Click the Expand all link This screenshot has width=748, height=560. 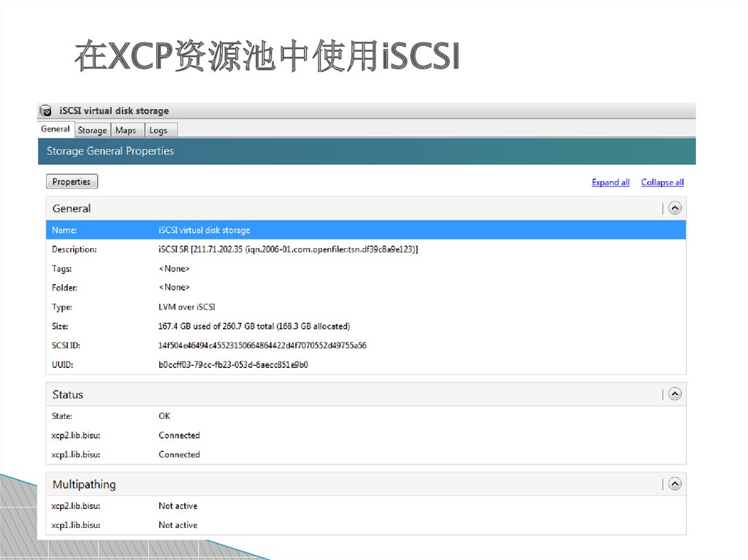coord(610,183)
